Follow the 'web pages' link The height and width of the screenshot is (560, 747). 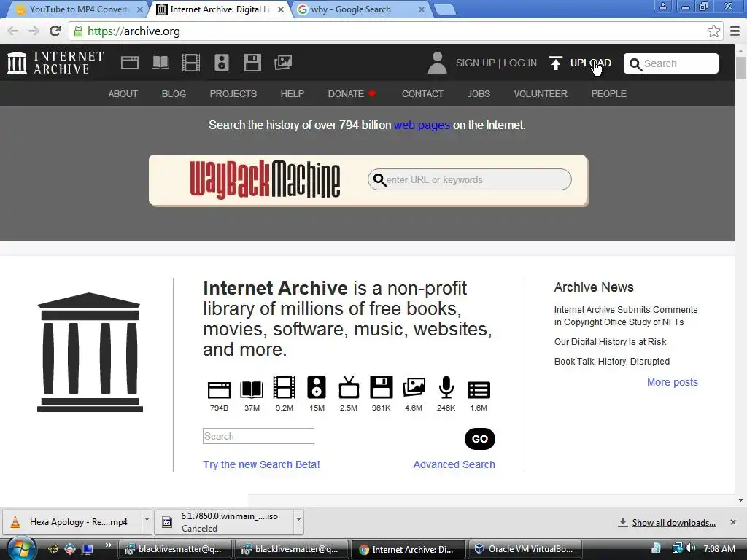(x=422, y=125)
